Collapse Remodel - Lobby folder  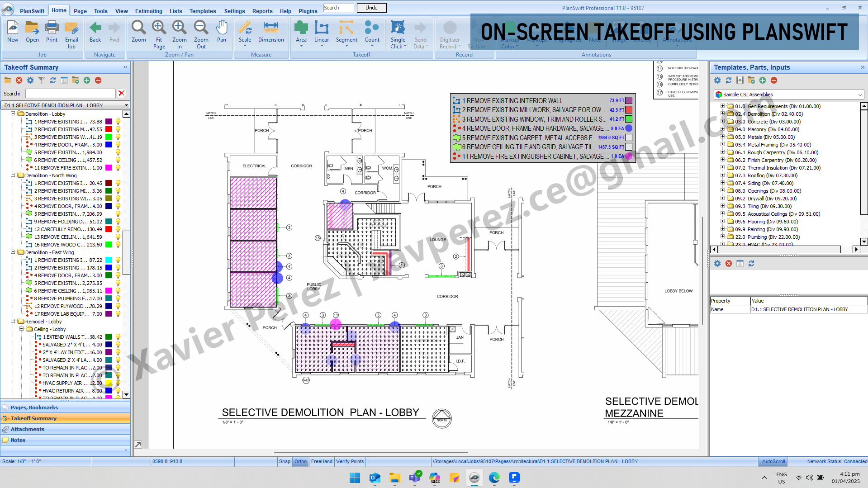tap(13, 322)
